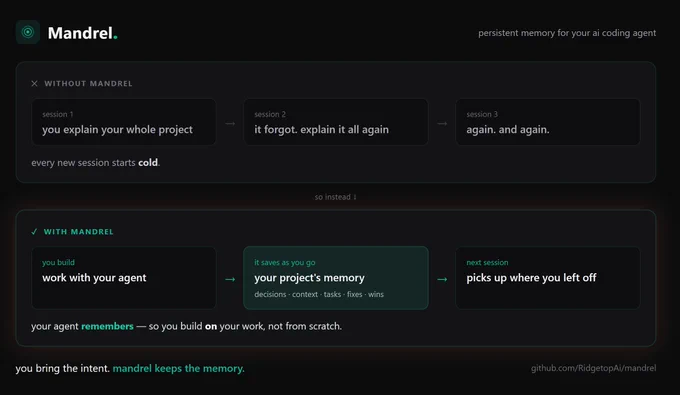Click the gray arrow between session 1 and session 2

coord(230,124)
